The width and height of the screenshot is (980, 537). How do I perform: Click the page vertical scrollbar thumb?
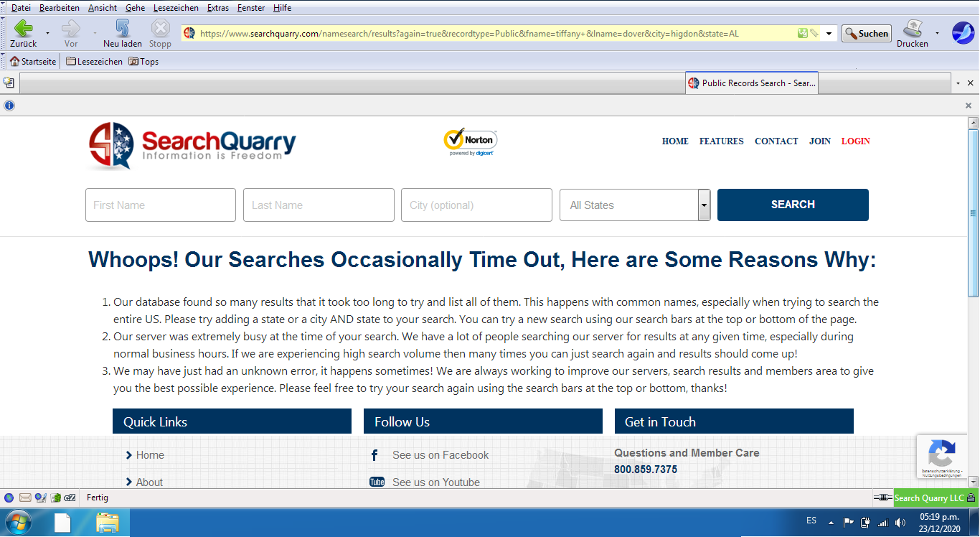pyautogui.click(x=973, y=213)
